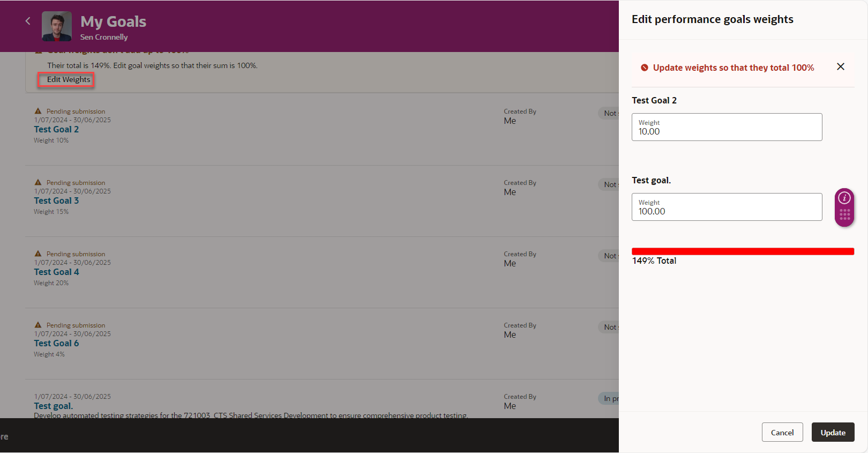This screenshot has width=868, height=453.
Task: Click the back arrow beside My Goals
Action: click(28, 21)
